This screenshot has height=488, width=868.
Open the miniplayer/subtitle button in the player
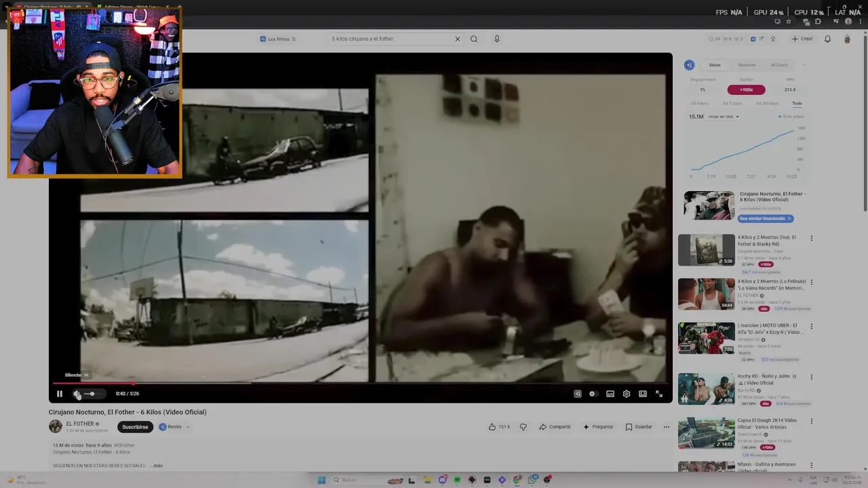[x=610, y=394]
